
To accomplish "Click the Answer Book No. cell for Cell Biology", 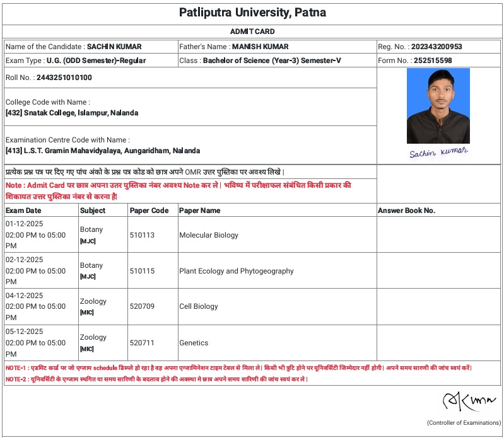I will [438, 306].
